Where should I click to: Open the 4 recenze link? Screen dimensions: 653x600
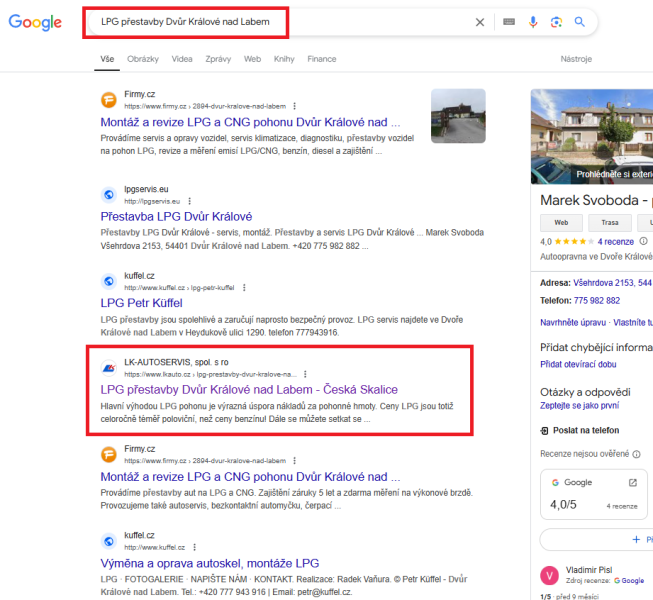pyautogui.click(x=616, y=241)
